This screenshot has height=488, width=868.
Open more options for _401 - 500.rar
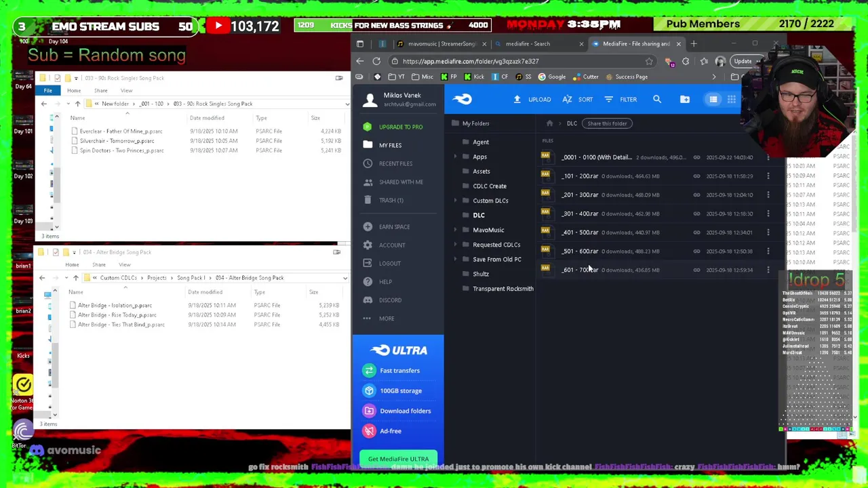(768, 232)
